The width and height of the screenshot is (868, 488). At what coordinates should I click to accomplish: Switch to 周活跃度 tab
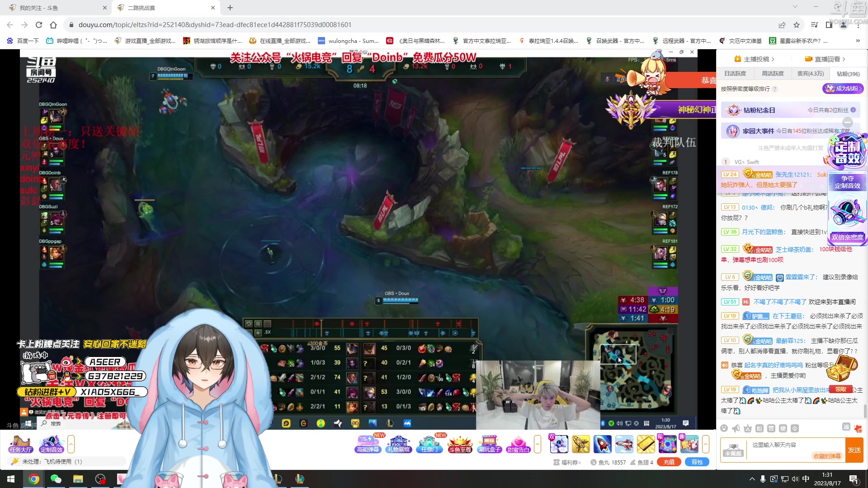click(x=773, y=74)
